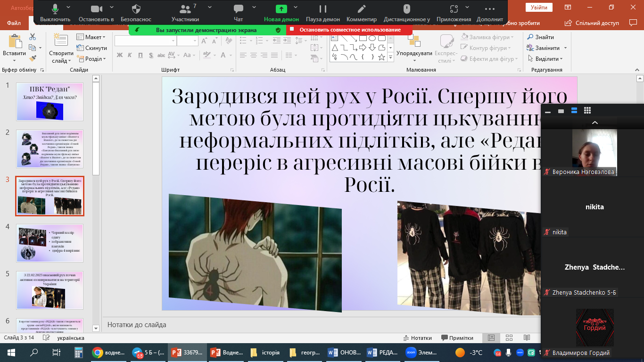Click the Увійти sign-in button

tap(539, 8)
